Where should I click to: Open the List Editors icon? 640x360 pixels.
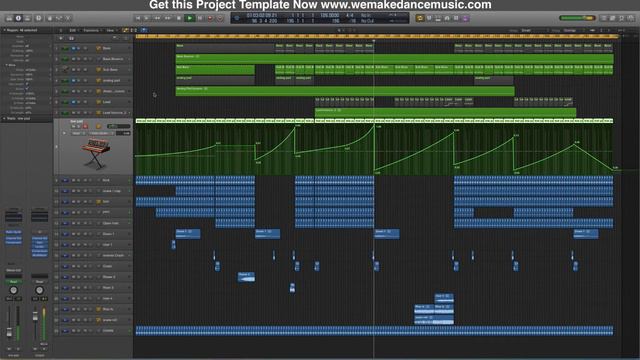tap(604, 18)
